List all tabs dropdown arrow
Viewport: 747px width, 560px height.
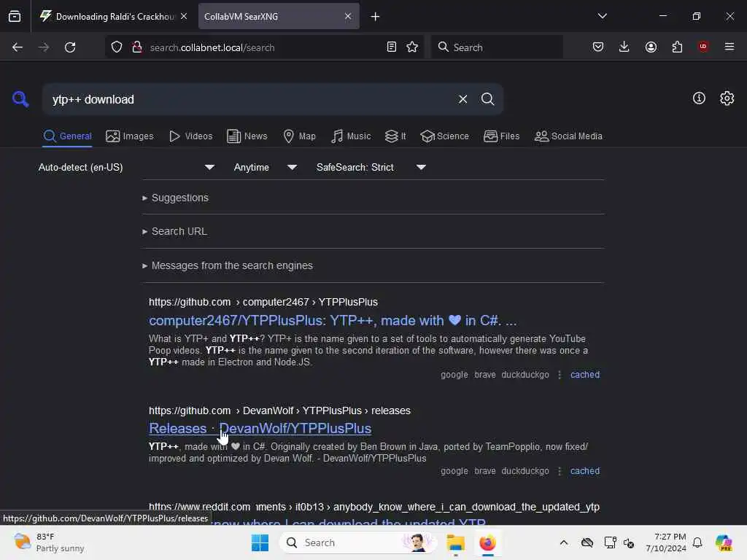tap(602, 16)
